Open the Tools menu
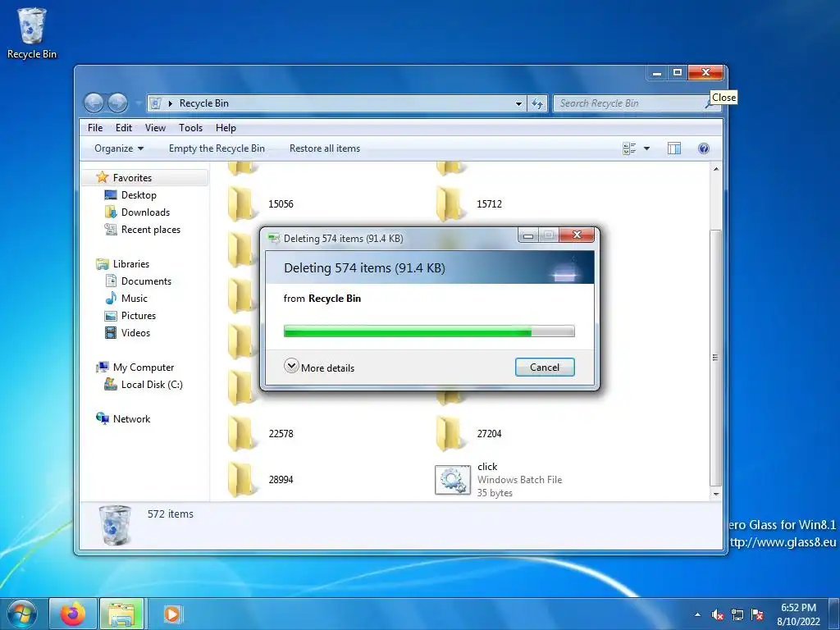This screenshot has height=630, width=840. 190,127
